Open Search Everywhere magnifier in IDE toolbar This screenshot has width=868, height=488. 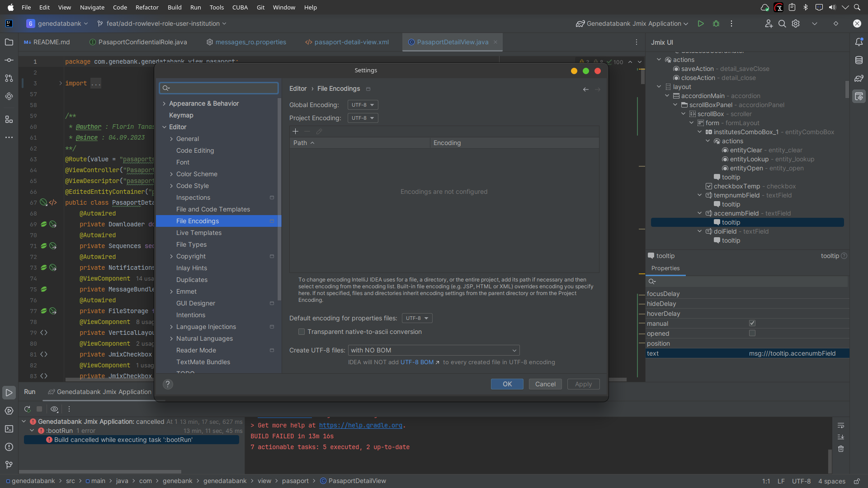coord(782,23)
